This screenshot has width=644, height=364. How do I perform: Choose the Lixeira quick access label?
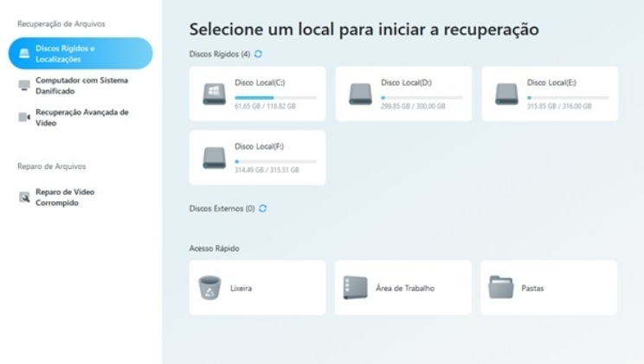click(241, 289)
